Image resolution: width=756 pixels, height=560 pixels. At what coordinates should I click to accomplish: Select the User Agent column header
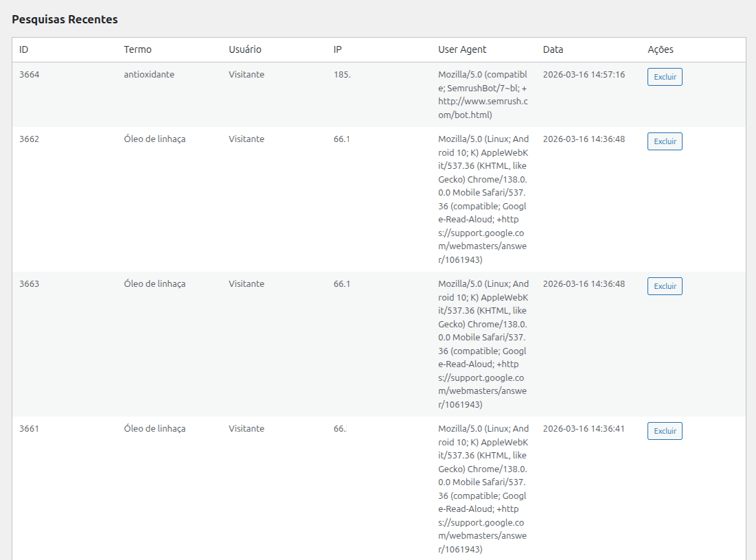(462, 49)
